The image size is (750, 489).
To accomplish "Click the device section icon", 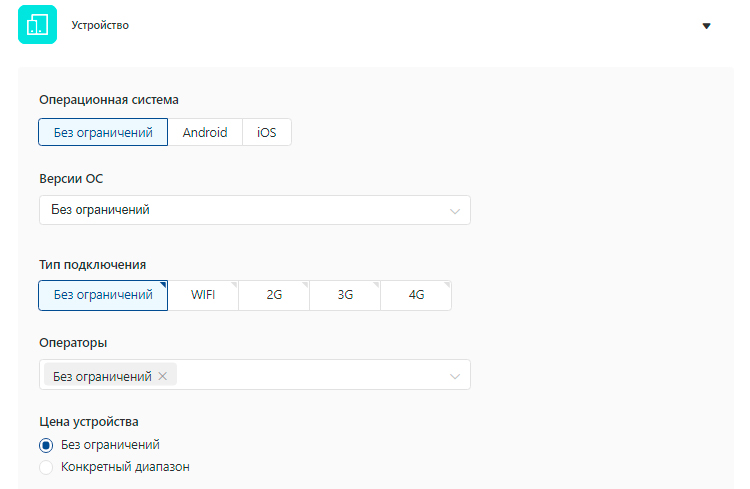I will (38, 25).
